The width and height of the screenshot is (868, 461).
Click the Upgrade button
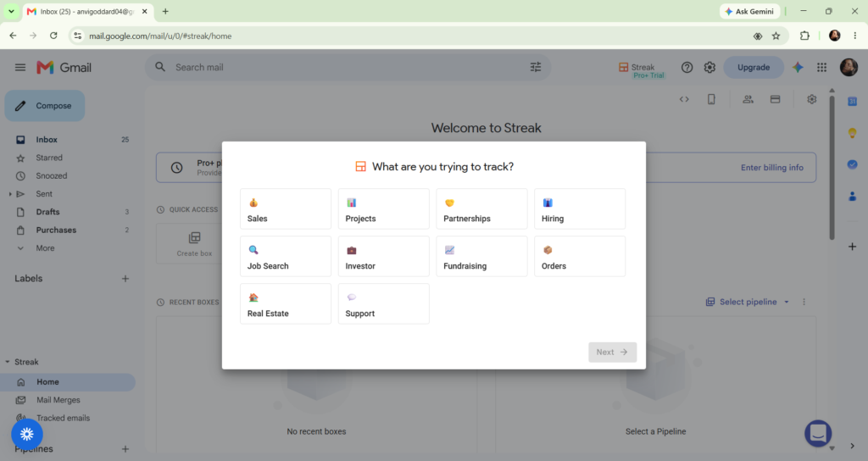coord(754,67)
